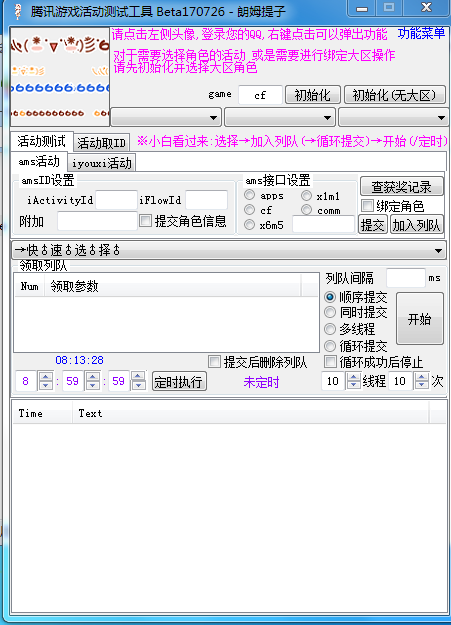Select the iyouxi活动 sub-tab
The height and width of the screenshot is (625, 451).
coord(102,163)
